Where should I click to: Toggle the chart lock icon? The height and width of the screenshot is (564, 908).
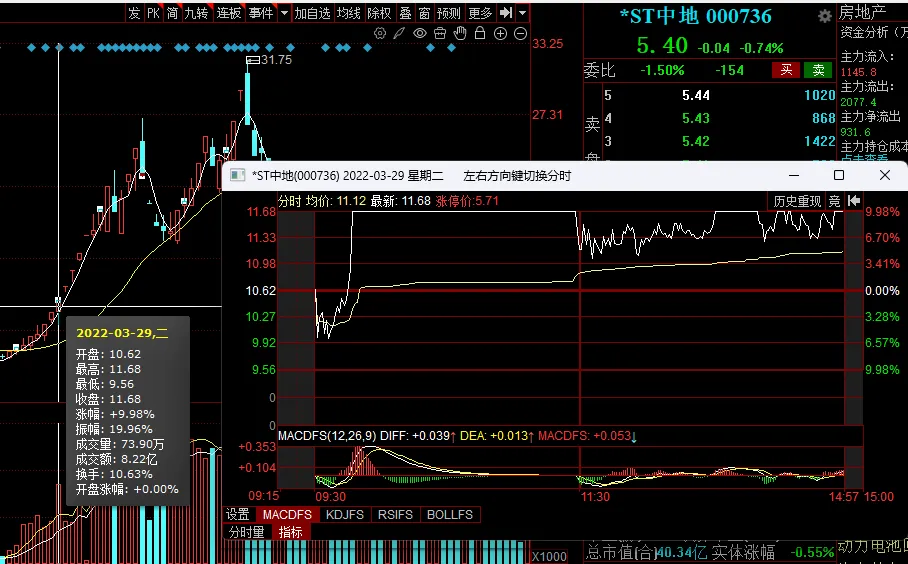480,34
